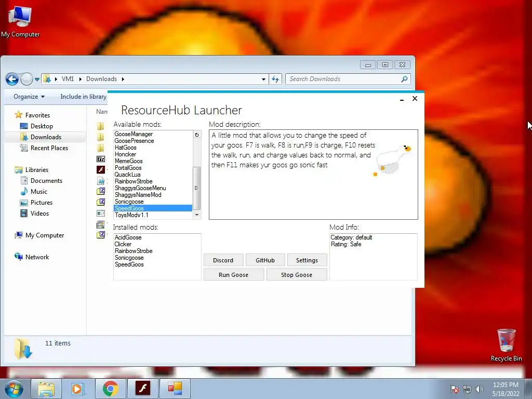Open the Flash file icon in Downloads list

(x=101, y=170)
